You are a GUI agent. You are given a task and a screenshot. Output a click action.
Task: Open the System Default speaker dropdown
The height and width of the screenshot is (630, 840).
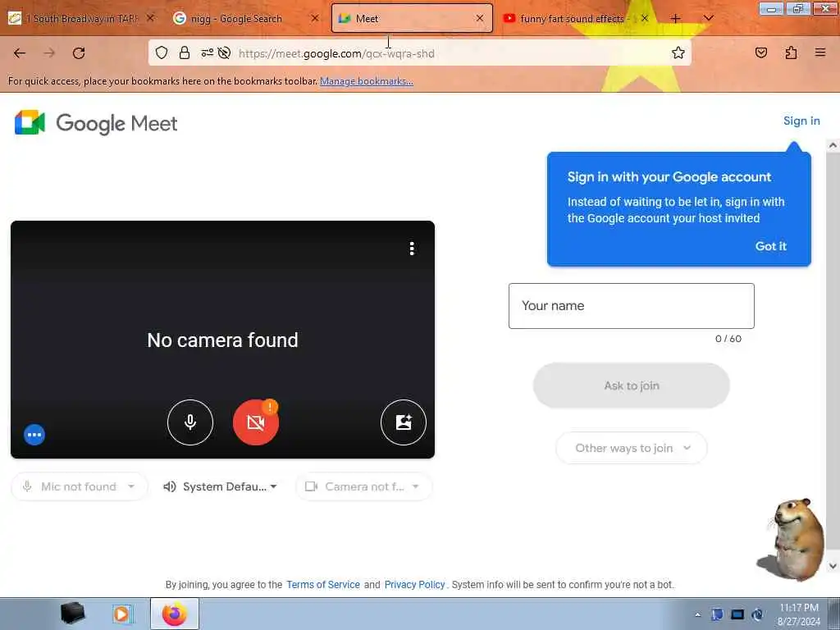[x=220, y=486]
